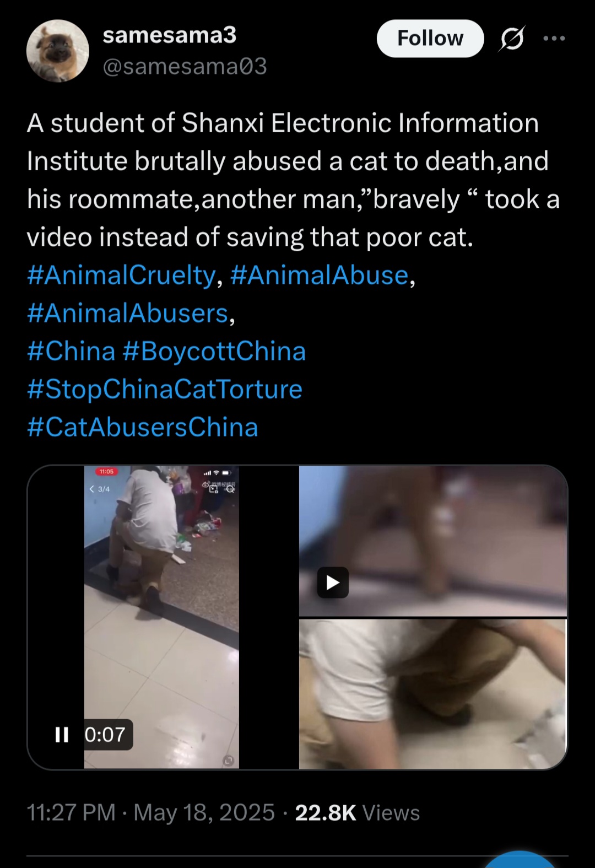Screen dimensions: 595x868
Task: Click the Follow button
Action: click(x=430, y=39)
